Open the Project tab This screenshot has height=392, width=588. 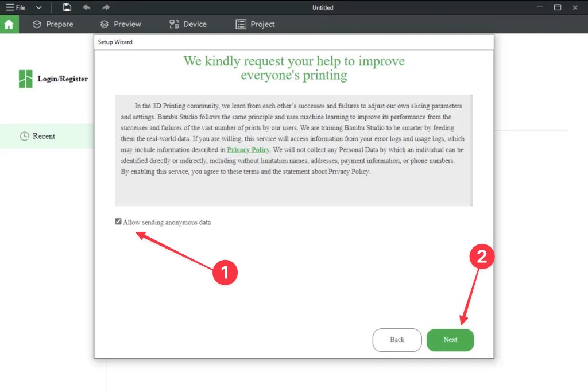(256, 24)
